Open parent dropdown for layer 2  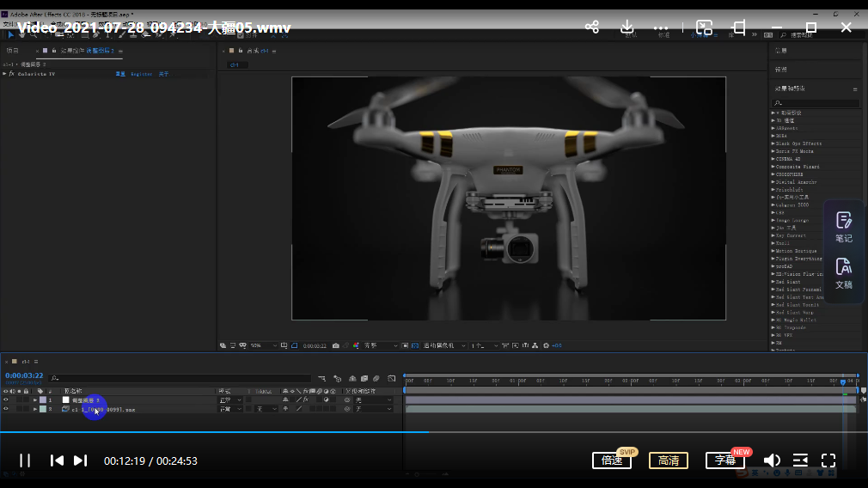(373, 410)
